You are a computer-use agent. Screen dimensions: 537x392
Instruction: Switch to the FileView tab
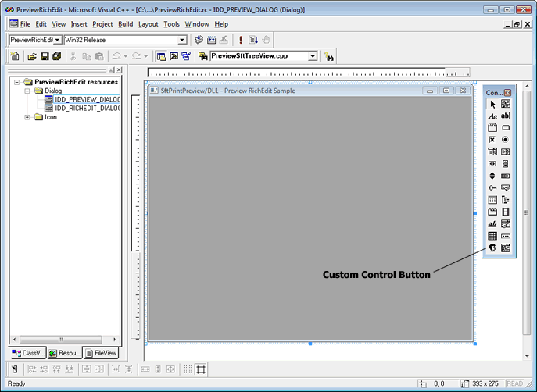click(x=101, y=353)
